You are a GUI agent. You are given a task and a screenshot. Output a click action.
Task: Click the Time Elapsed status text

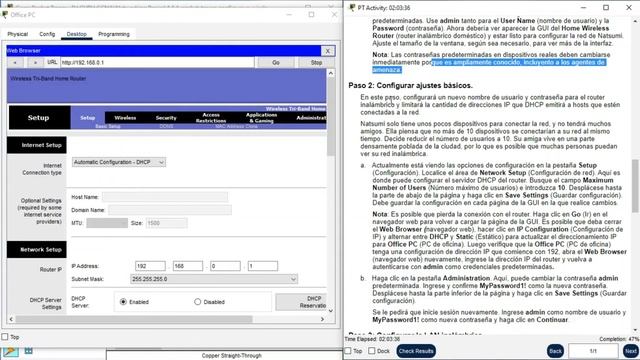[x=372, y=339]
